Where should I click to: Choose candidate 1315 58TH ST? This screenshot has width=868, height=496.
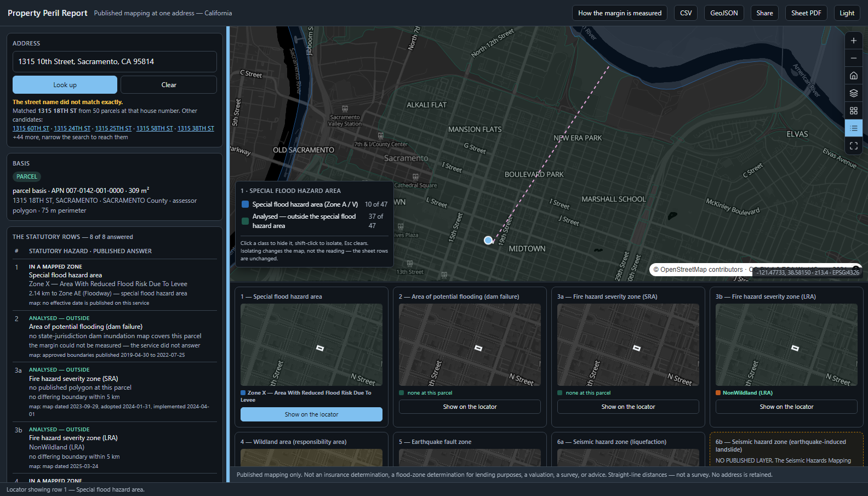[x=155, y=128]
